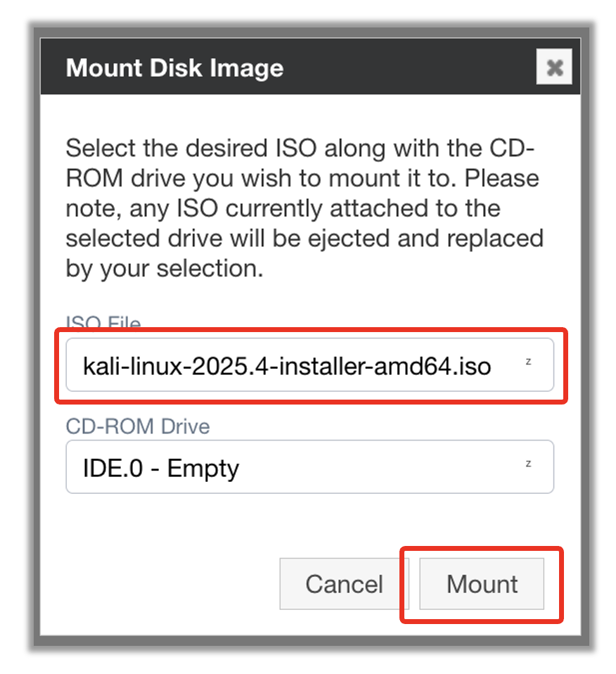Image resolution: width=616 pixels, height=674 pixels.
Task: Open the ISO File selection box
Action: tap(309, 365)
